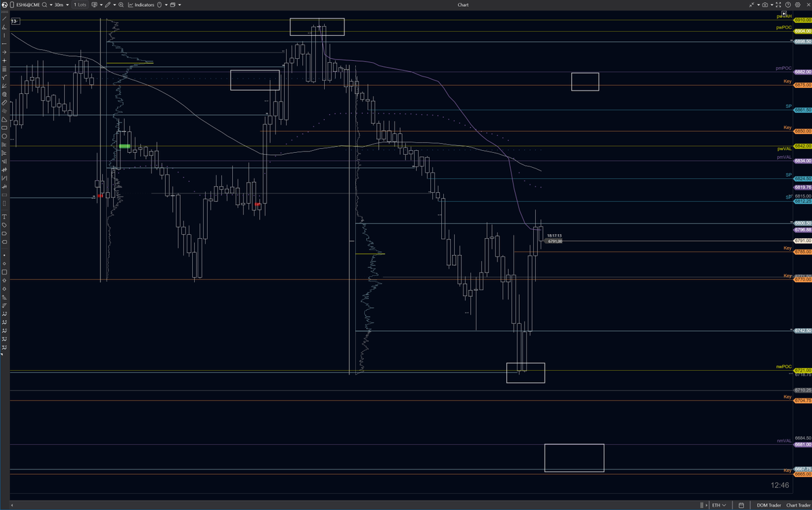This screenshot has height=510, width=812.
Task: Click the zoom-in magnifier icon
Action: click(121, 5)
